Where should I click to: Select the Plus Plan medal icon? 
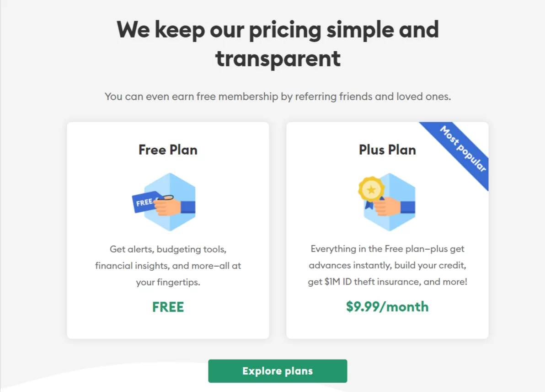coord(387,202)
